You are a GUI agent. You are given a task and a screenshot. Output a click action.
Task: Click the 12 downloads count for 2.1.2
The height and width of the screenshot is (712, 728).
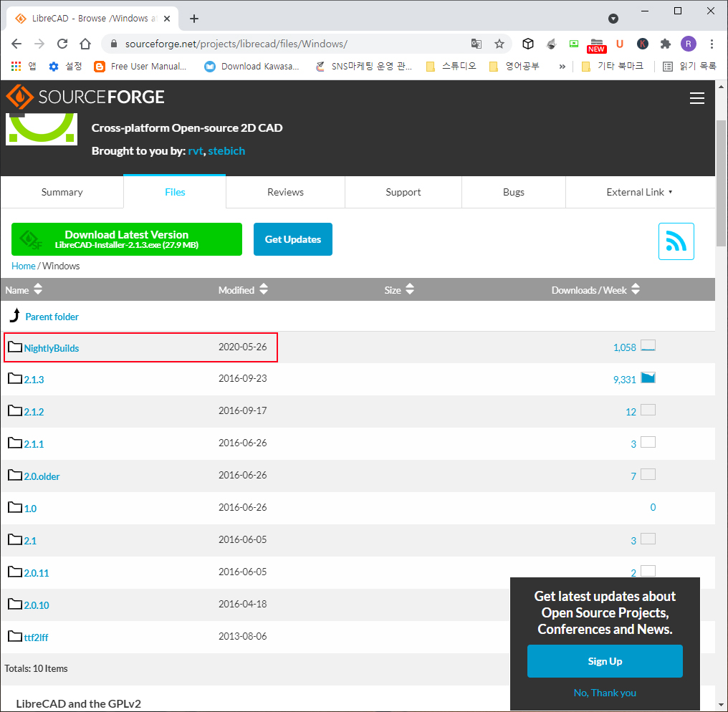(x=631, y=412)
